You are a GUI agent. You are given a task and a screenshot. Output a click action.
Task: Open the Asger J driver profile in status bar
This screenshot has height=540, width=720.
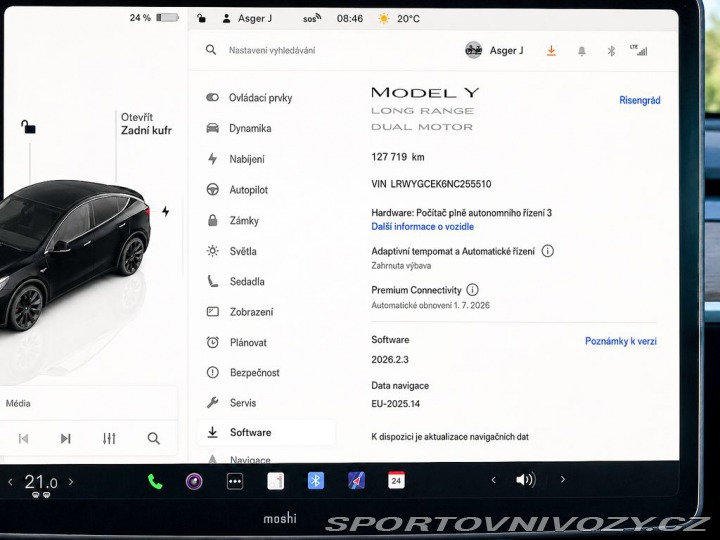(247, 18)
